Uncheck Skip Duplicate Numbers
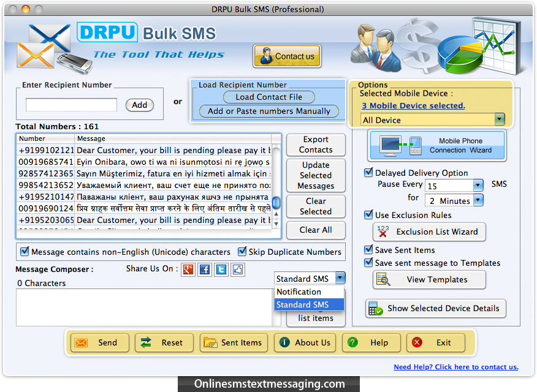The width and height of the screenshot is (537, 392). [242, 252]
